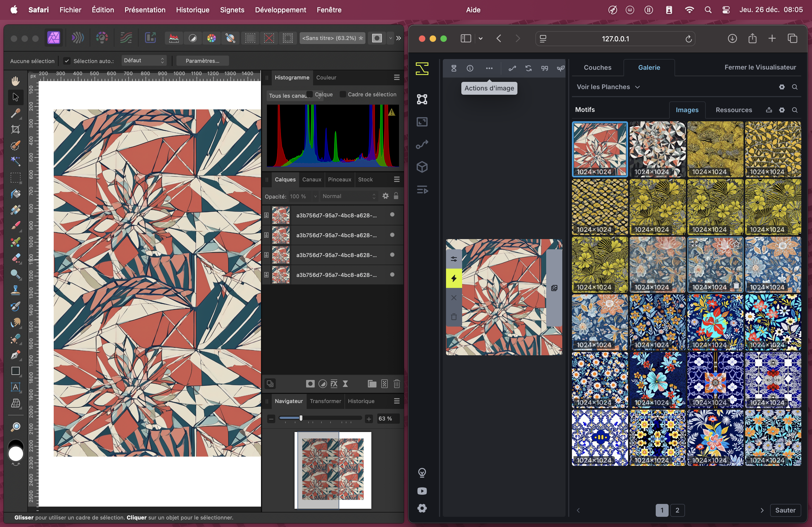The height and width of the screenshot is (527, 812).
Task: Switch to the Transformer tab
Action: pyautogui.click(x=325, y=401)
